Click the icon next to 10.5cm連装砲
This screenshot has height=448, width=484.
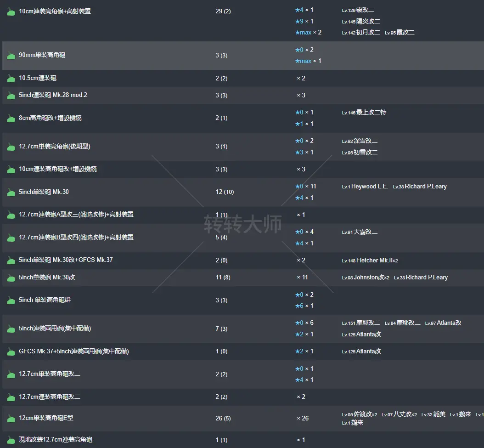tap(11, 79)
